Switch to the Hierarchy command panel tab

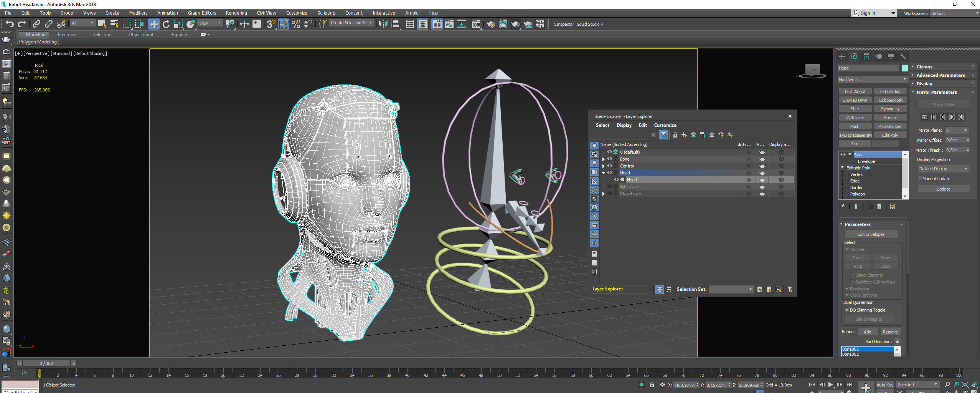[x=866, y=56]
